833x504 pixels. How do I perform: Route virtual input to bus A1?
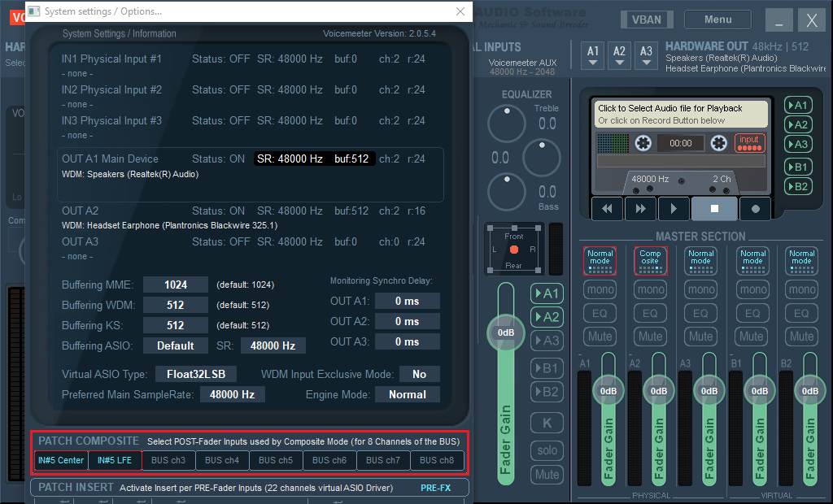click(x=547, y=293)
